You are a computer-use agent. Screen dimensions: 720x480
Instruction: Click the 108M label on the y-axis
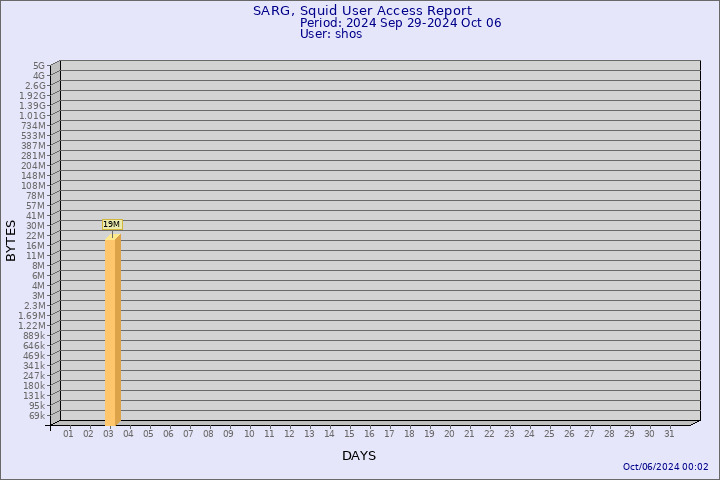click(33, 186)
